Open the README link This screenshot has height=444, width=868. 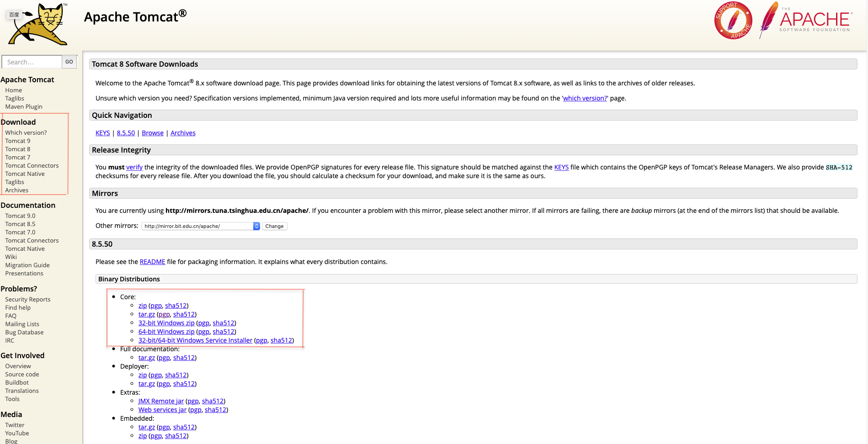(153, 262)
